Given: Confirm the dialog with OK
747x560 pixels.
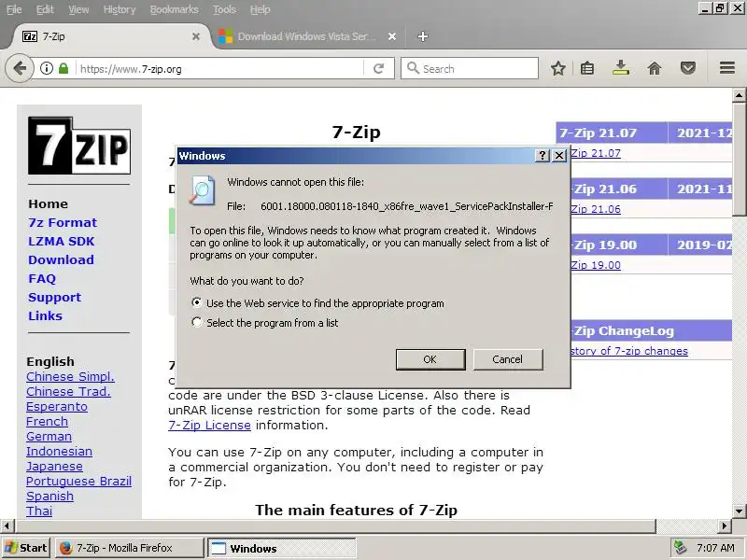Looking at the screenshot, I should click(430, 359).
